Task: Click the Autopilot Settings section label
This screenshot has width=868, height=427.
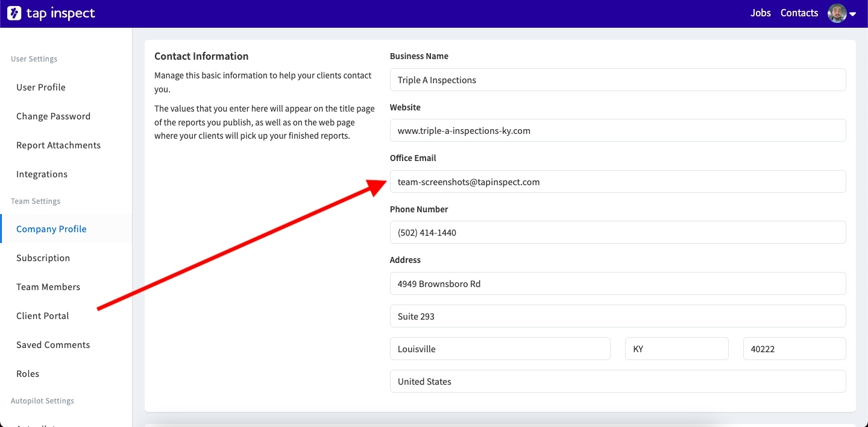Action: coord(42,401)
